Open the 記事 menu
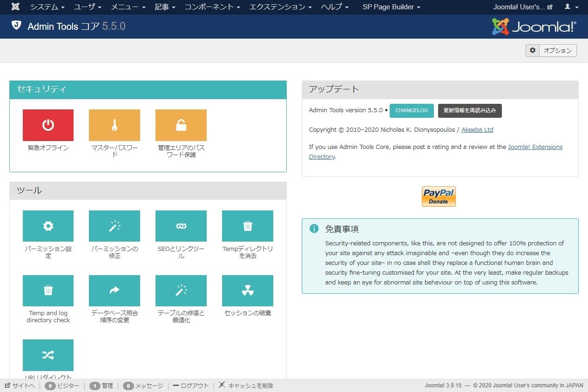Viewport: 588px width, 392px height. [x=165, y=7]
